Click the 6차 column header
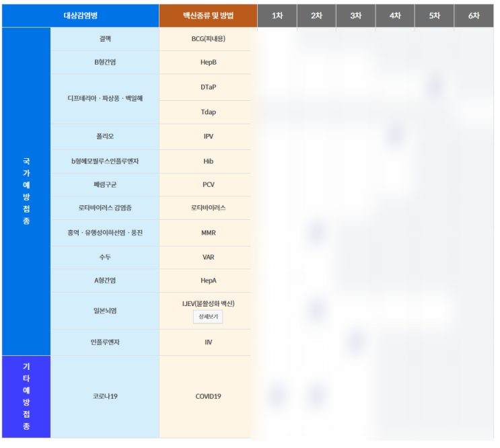The height and width of the screenshot is (448, 500). (474, 15)
